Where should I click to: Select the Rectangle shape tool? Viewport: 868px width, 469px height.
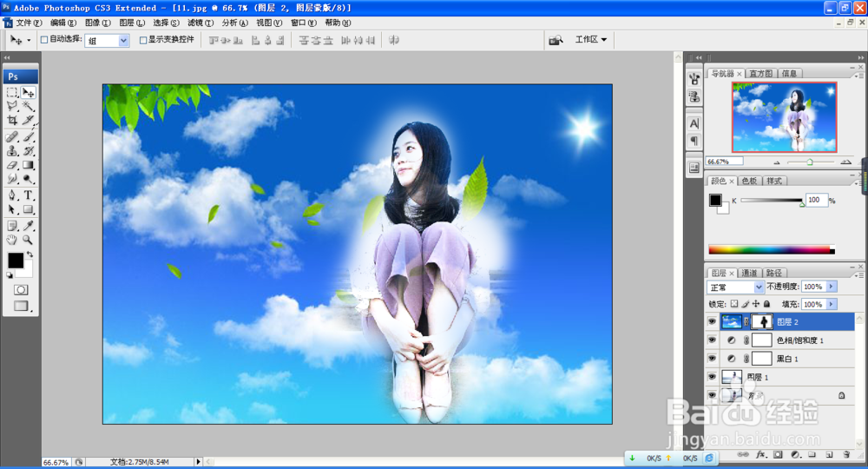click(29, 210)
